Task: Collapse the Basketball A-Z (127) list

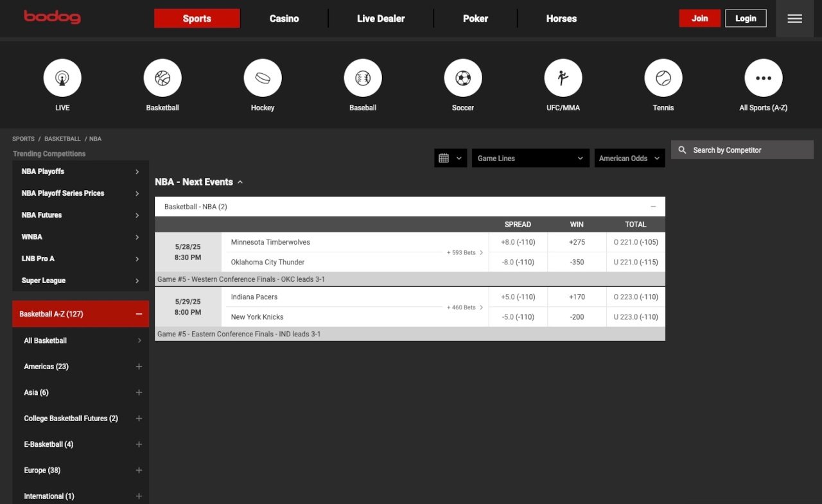Action: 139,314
